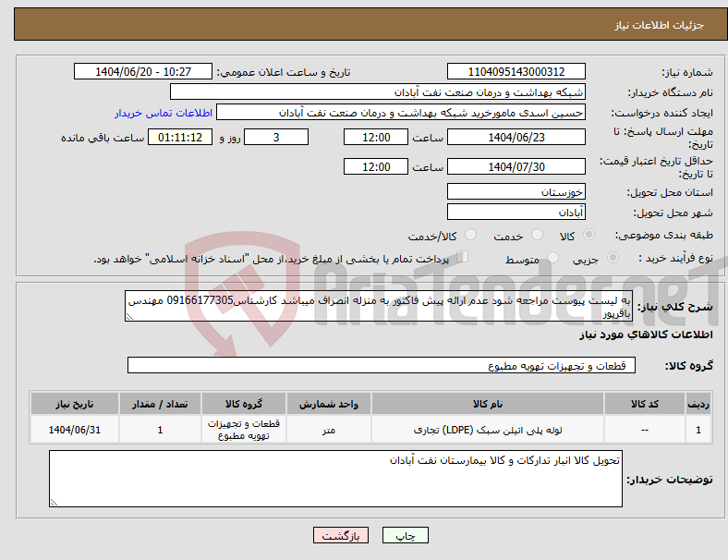Click the کد کالا column header
Screen dimensions: 728x560
tap(645, 404)
